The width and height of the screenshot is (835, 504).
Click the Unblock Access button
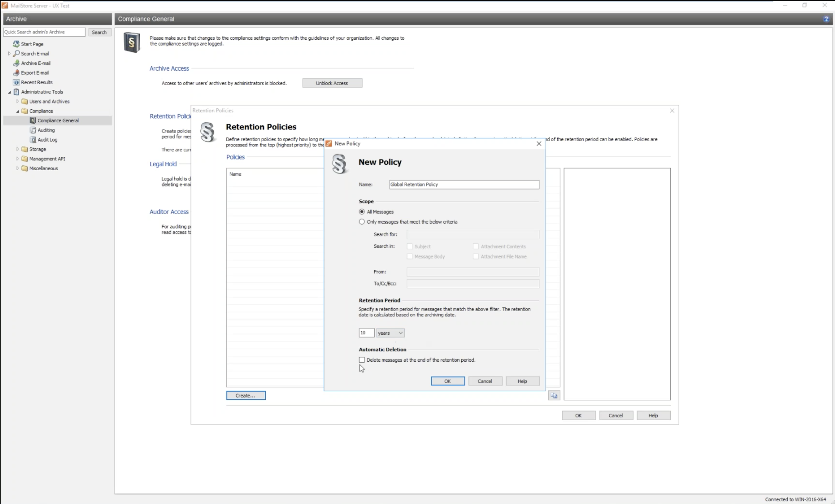[332, 83]
